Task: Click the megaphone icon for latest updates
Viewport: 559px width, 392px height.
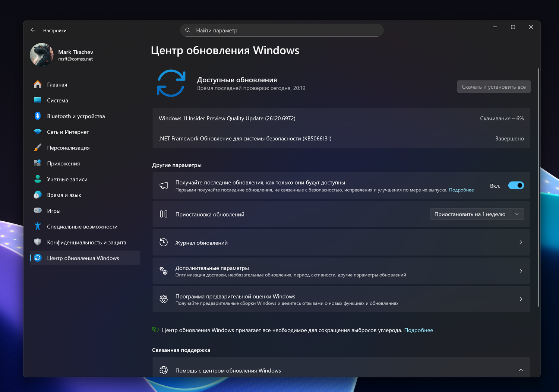Action: [x=164, y=186]
